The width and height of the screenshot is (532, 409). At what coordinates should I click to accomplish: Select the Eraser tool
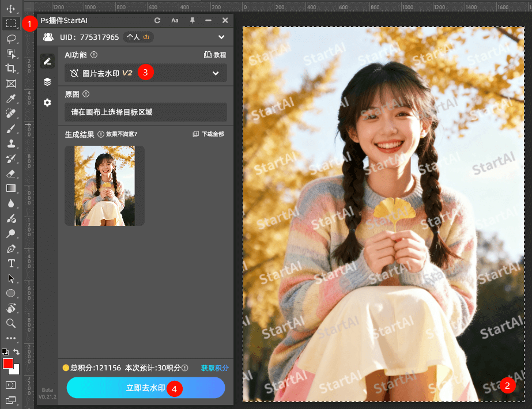point(10,173)
